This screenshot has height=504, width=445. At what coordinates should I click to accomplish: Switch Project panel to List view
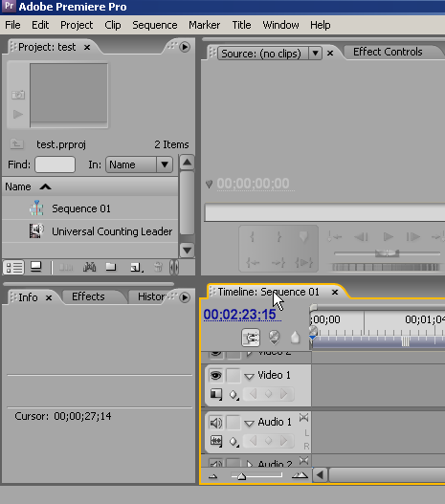click(x=13, y=268)
